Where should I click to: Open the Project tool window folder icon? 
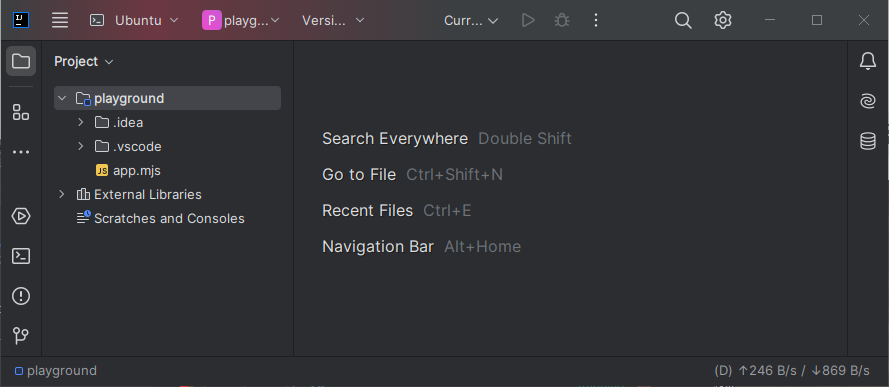21,61
